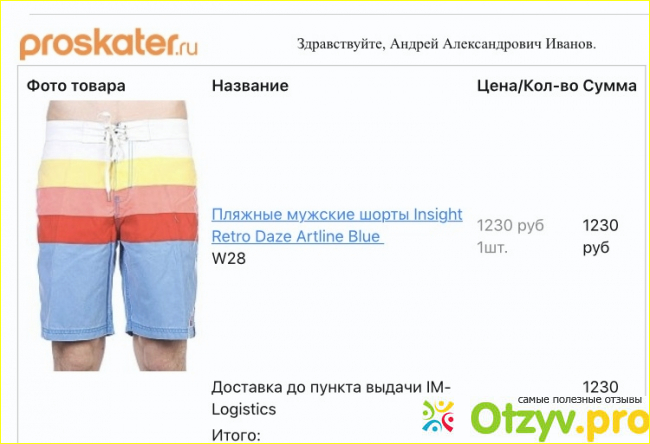
Task: Click the IM-Logistics delivery description text
Action: [x=330, y=398]
